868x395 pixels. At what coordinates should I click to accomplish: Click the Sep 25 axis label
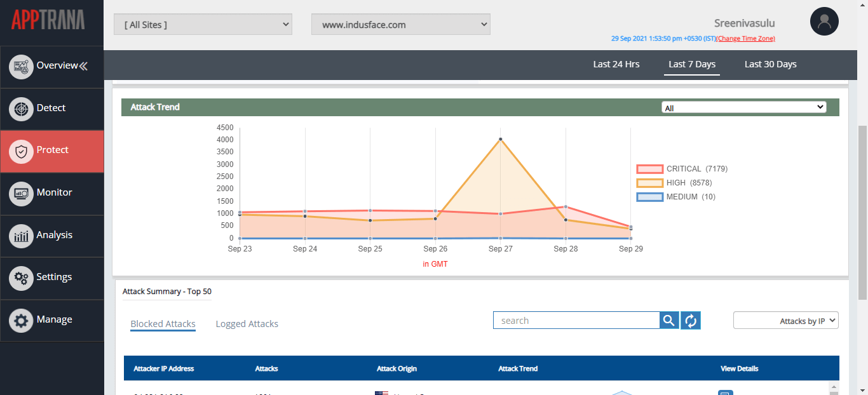pos(370,249)
